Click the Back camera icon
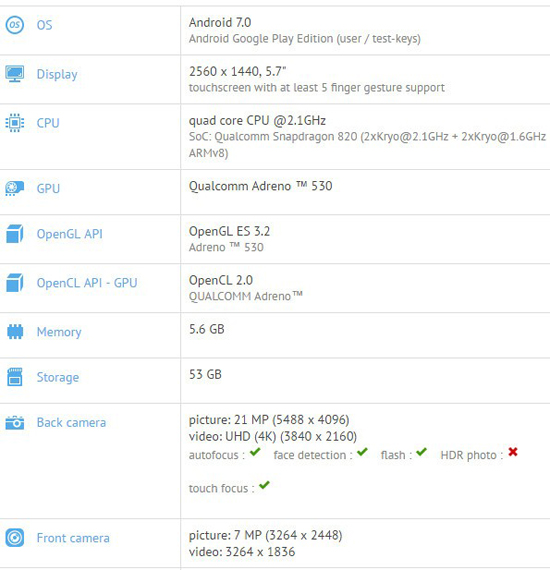 (15, 423)
